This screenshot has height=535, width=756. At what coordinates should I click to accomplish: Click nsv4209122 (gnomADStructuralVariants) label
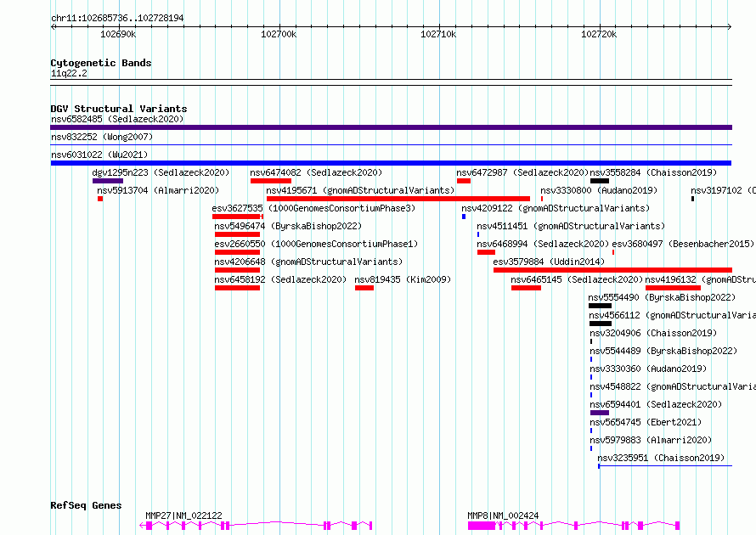[x=556, y=208]
